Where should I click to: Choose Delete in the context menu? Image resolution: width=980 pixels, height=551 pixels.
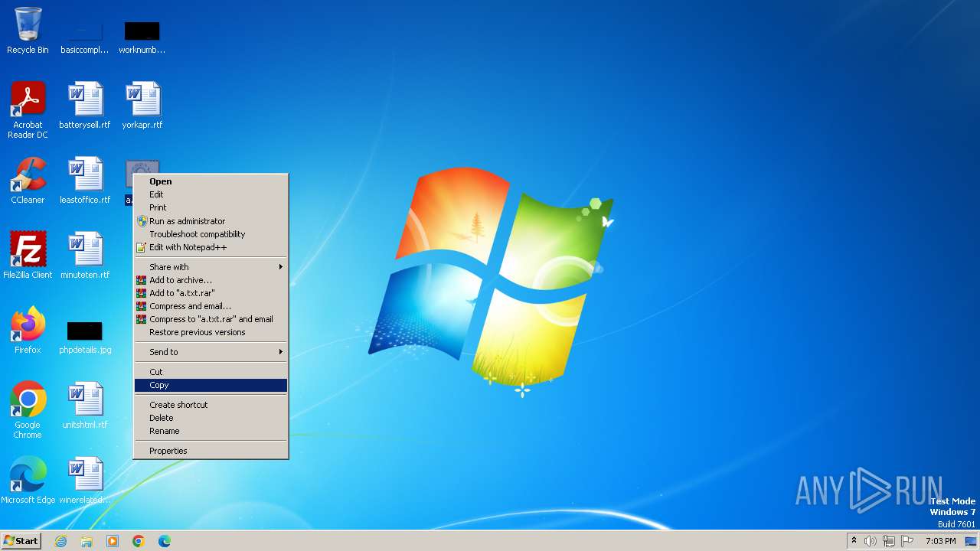pos(211,418)
